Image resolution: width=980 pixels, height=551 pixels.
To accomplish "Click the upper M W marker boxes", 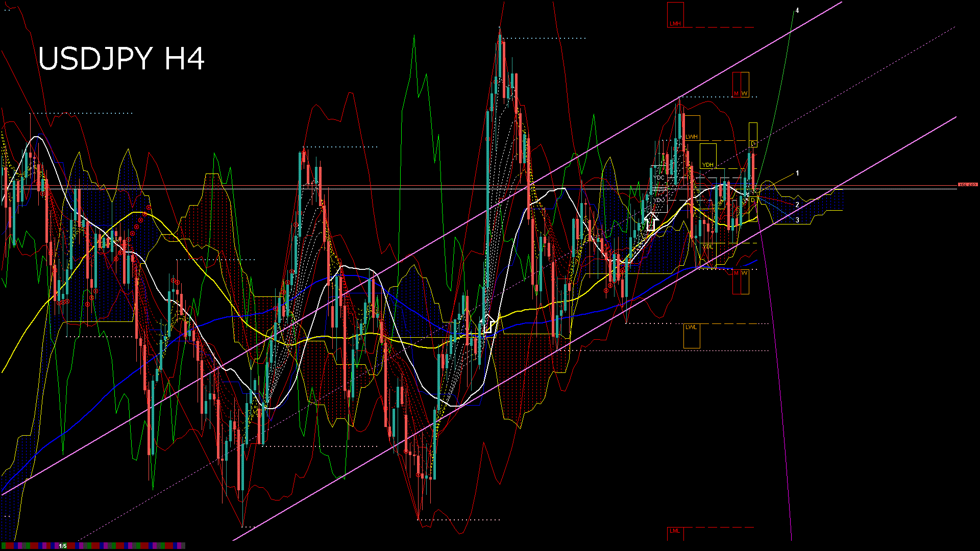I will [x=741, y=85].
